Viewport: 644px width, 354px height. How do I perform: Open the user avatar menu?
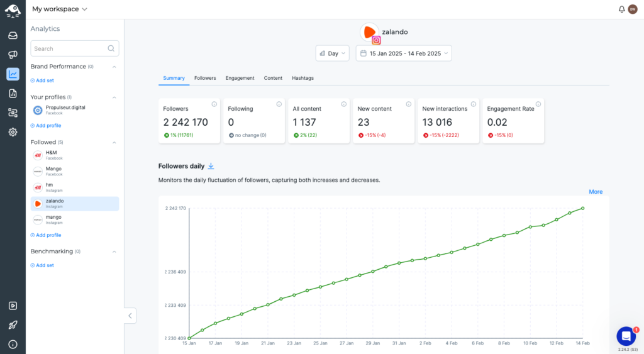633,9
